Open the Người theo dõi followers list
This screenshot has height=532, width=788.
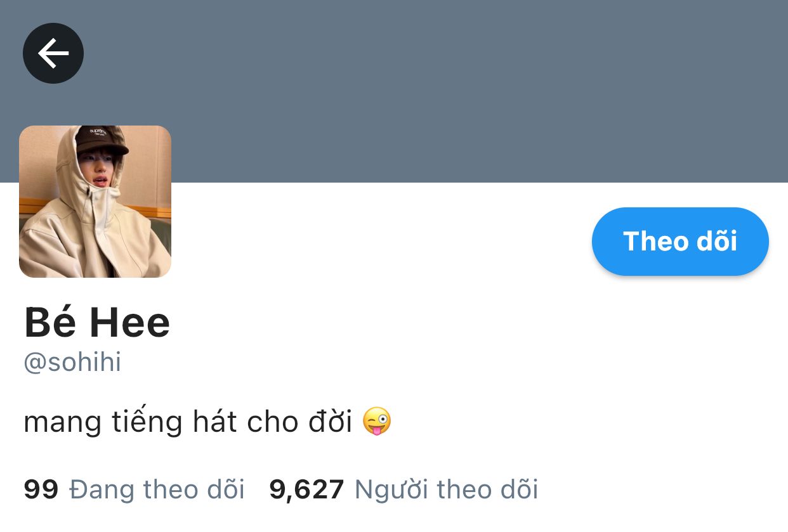[x=446, y=490]
